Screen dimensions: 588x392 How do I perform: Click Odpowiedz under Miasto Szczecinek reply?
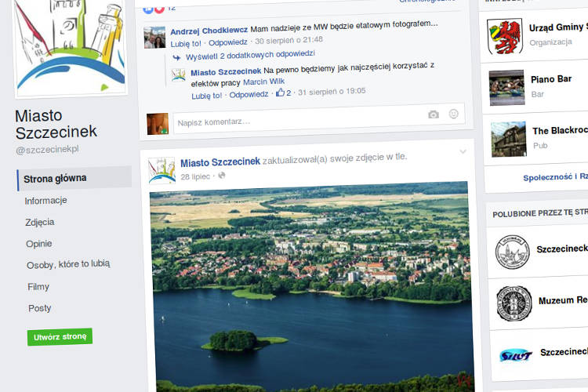[249, 95]
